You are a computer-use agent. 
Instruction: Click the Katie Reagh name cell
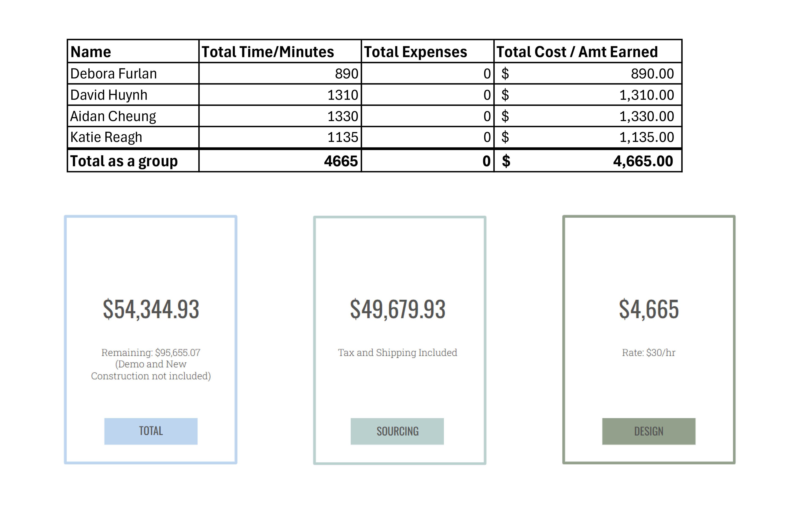pos(133,137)
